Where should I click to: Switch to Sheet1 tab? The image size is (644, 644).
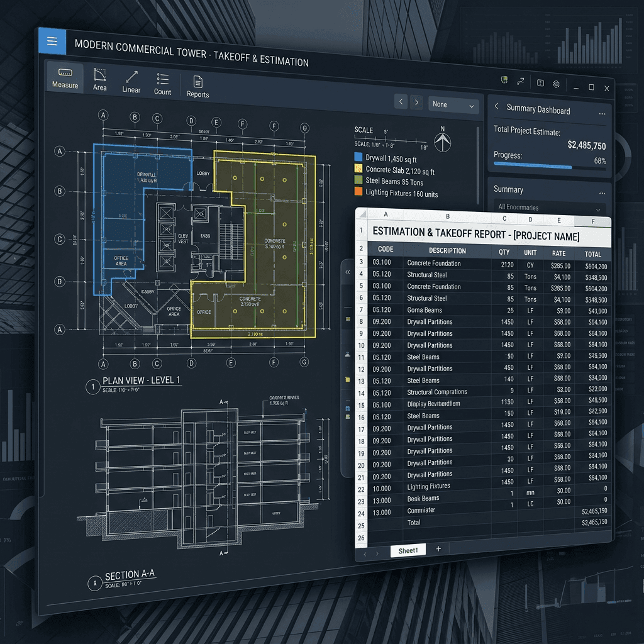[x=408, y=551]
